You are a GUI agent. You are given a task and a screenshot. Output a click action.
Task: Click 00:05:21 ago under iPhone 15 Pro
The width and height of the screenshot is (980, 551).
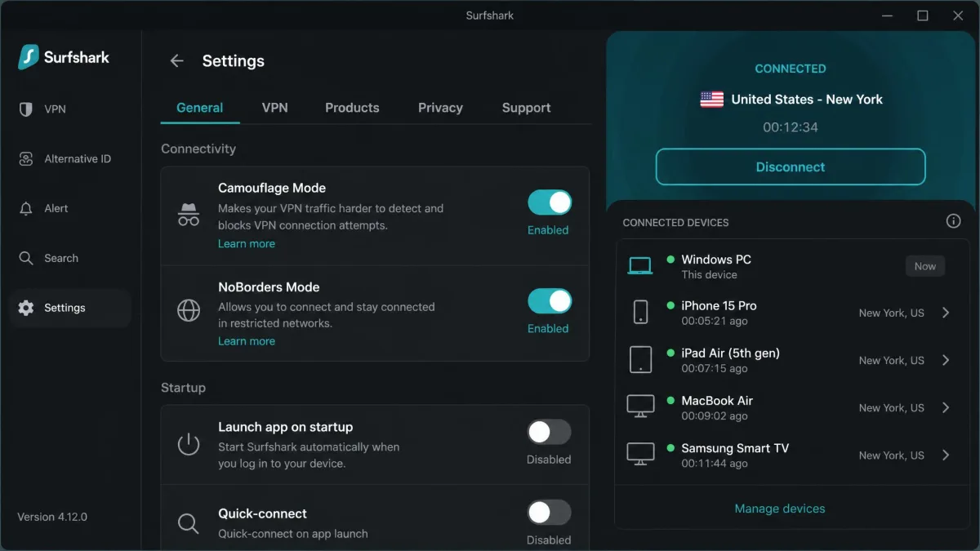(x=715, y=321)
